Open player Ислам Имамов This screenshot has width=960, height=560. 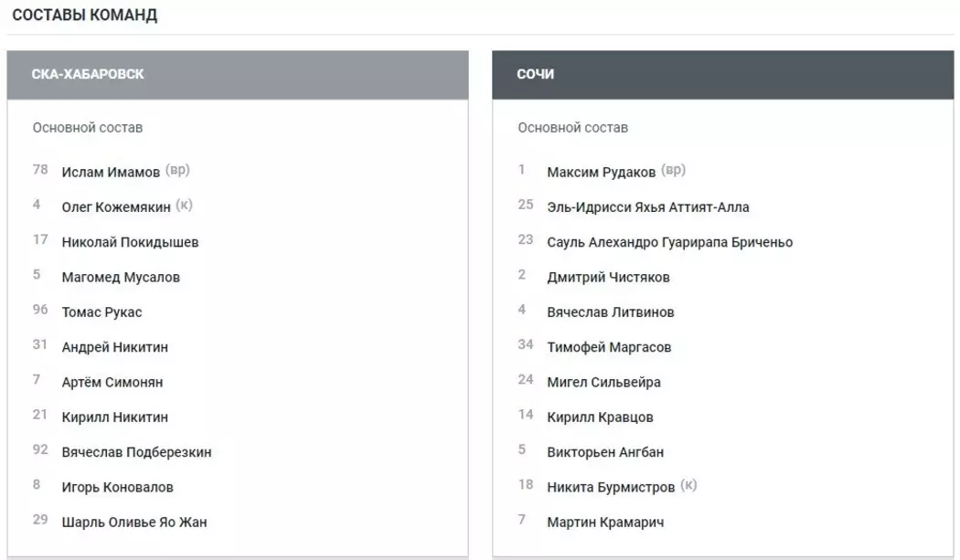pos(111,173)
